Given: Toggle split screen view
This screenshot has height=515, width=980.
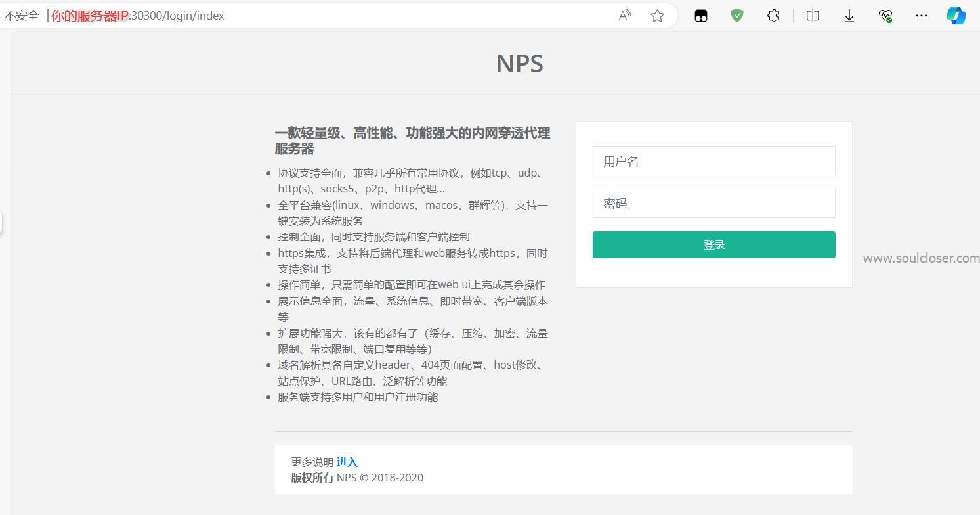Looking at the screenshot, I should [812, 15].
